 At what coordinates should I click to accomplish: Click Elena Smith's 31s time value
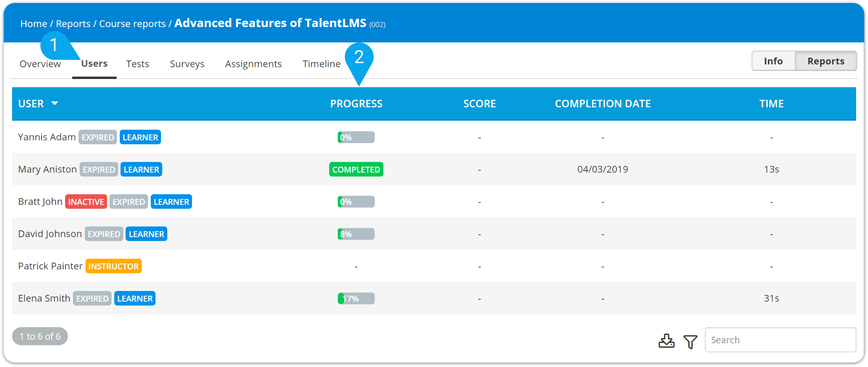point(771,298)
